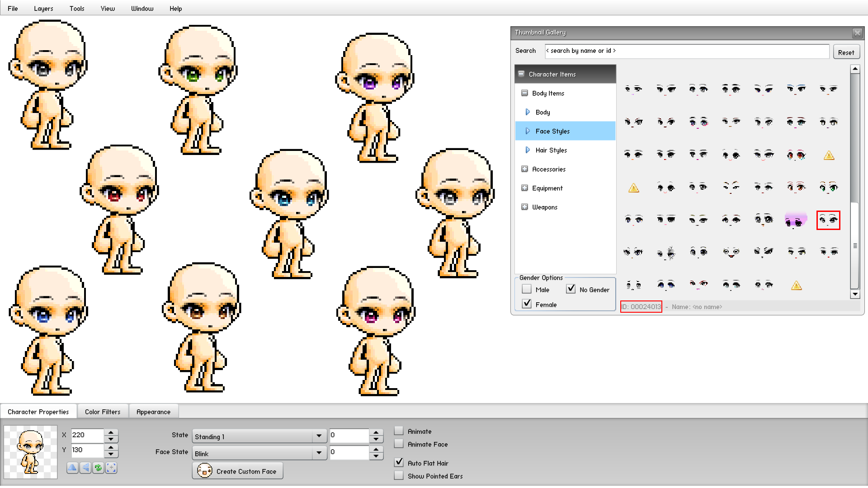
Task: Pick the smiling closed-eye face thumbnail
Action: (731, 252)
